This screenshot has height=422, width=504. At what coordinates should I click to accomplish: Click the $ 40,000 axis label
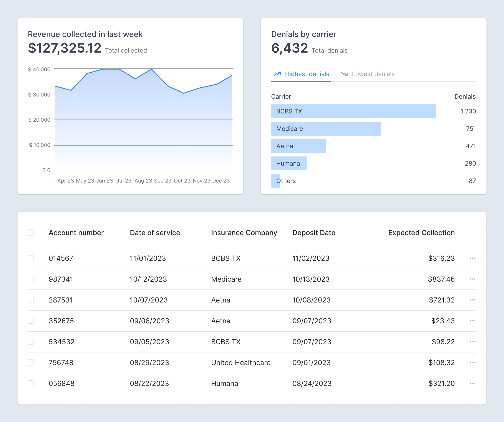39,69
